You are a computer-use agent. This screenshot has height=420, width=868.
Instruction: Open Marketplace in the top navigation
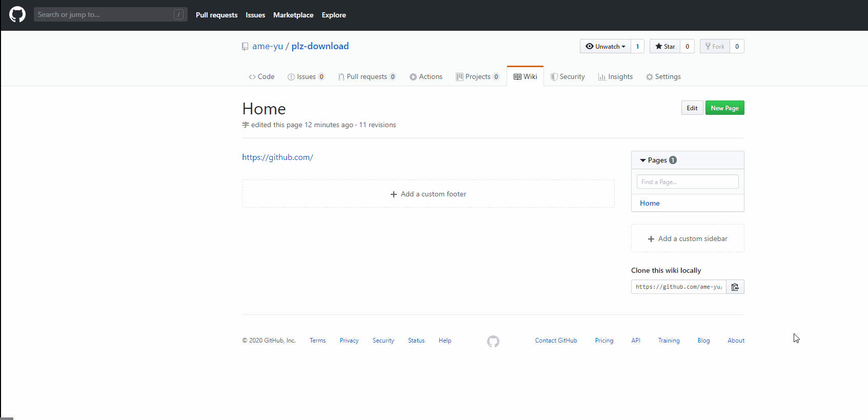tap(293, 15)
